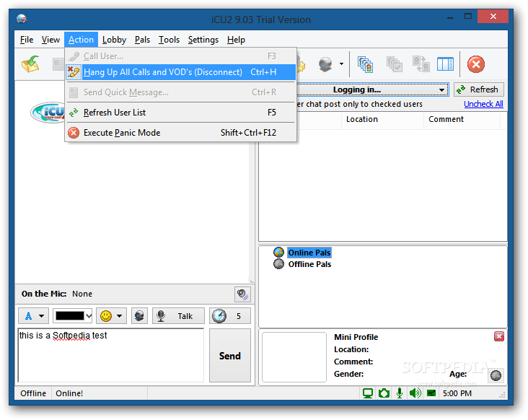Select the Offline Pals tree item

tap(309, 264)
